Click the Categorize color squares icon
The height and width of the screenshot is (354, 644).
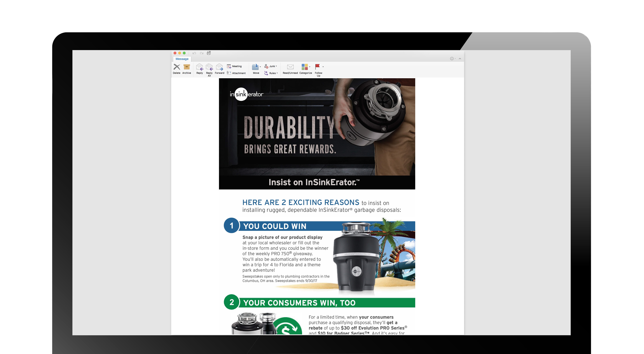(x=305, y=67)
